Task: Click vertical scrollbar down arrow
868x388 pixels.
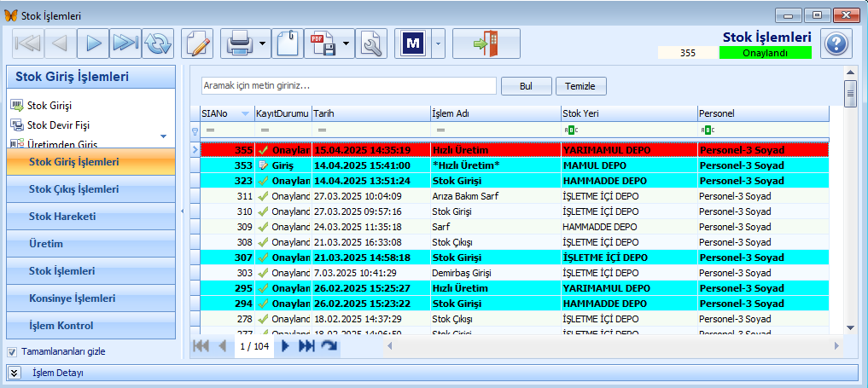Action: [x=850, y=328]
